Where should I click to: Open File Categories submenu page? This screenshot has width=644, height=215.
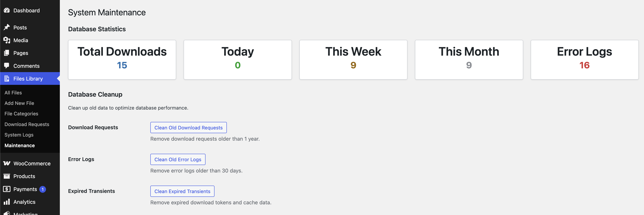21,114
